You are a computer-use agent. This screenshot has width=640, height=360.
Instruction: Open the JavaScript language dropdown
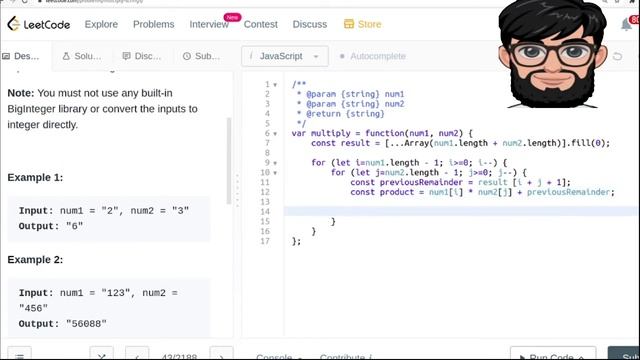coord(284,56)
